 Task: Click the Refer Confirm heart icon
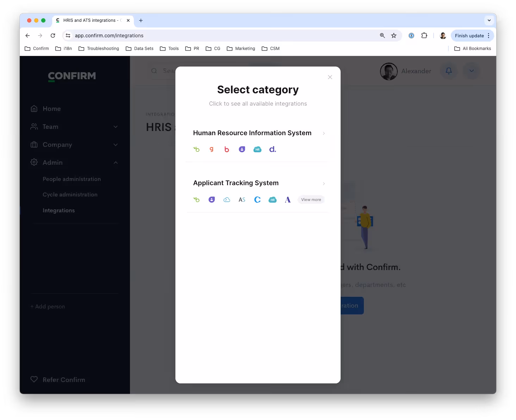34,380
